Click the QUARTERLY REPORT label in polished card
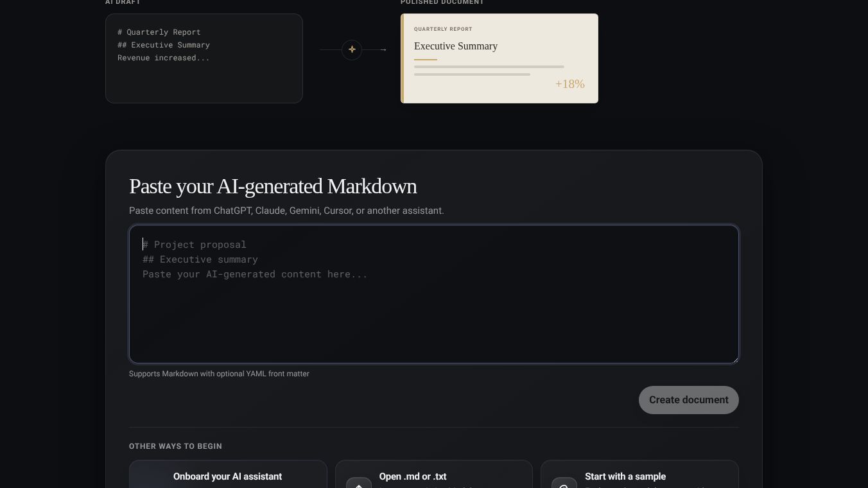Screen dimensions: 868x488 pyautogui.click(x=443, y=29)
